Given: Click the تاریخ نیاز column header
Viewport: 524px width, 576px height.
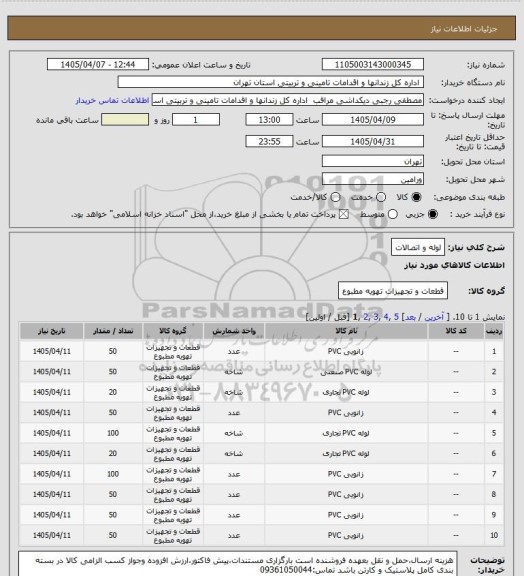Looking at the screenshot, I should 51,331.
